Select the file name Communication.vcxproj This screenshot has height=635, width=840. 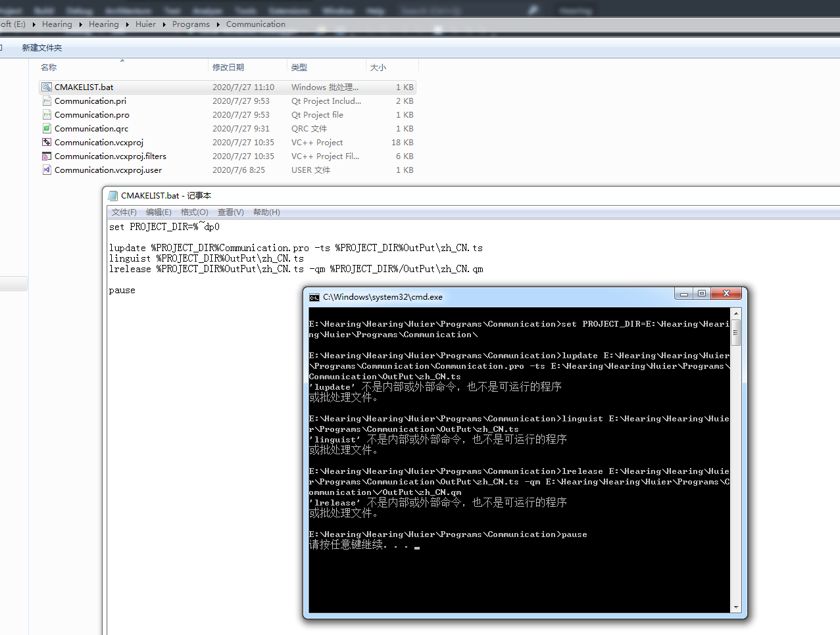tap(99, 142)
